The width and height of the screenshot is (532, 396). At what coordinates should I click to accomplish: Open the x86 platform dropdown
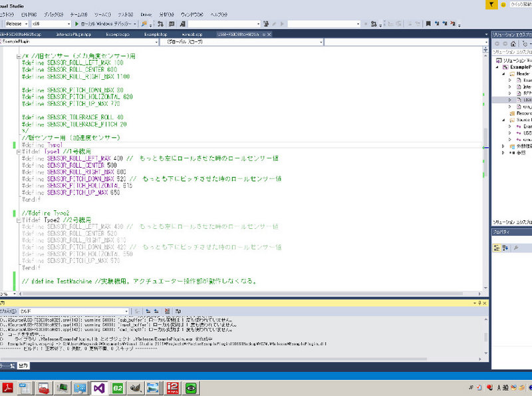tap(51, 24)
